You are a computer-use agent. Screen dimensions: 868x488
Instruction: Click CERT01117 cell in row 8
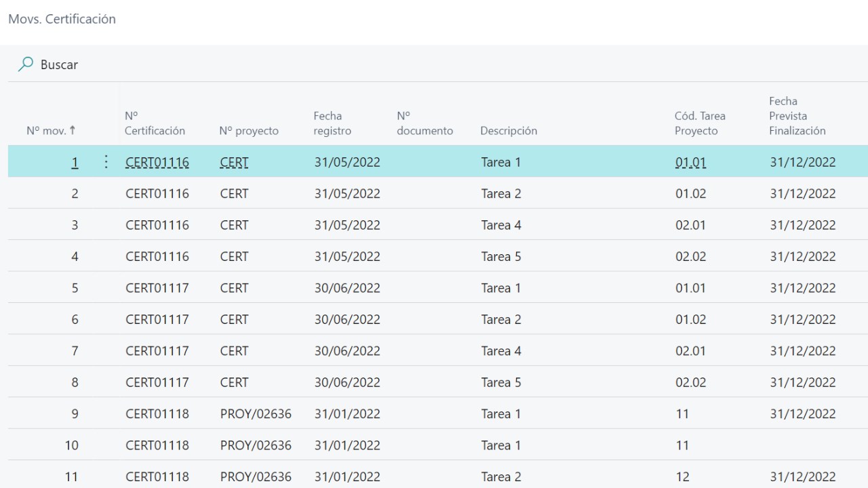(157, 382)
